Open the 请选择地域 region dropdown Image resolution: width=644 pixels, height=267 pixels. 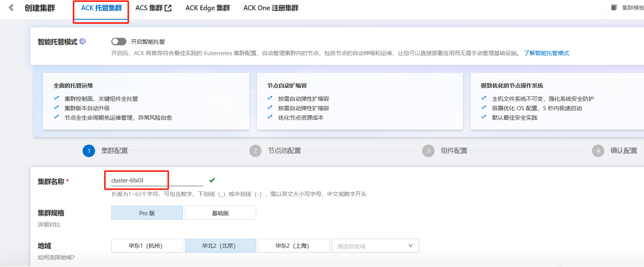click(375, 246)
